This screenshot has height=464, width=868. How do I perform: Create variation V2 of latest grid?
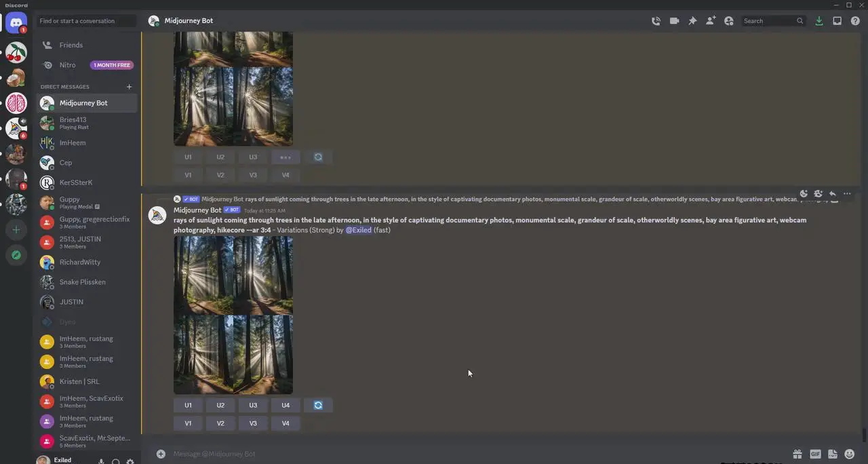[220, 423]
